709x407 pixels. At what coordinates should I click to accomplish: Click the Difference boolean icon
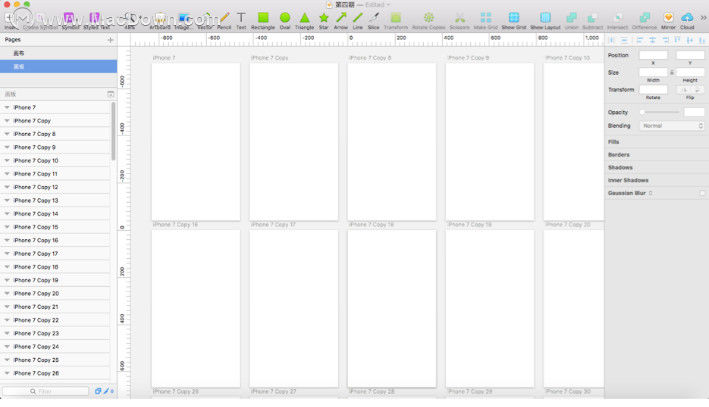(644, 20)
